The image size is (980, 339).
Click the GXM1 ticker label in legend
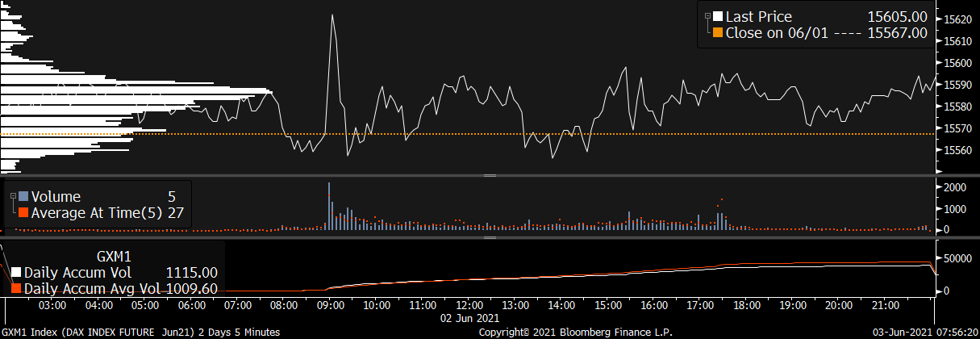pos(114,255)
